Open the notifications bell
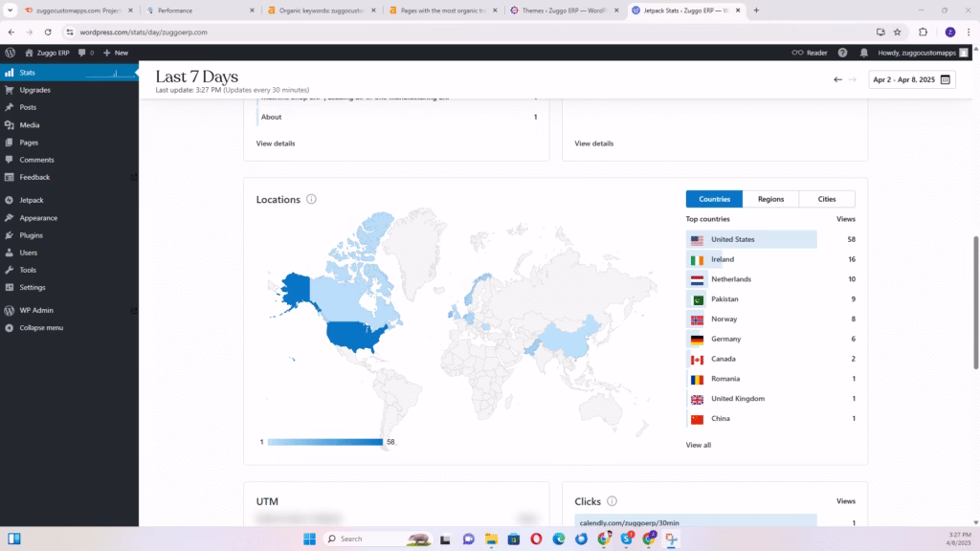Screen dimensions: 980x551 click(864, 53)
